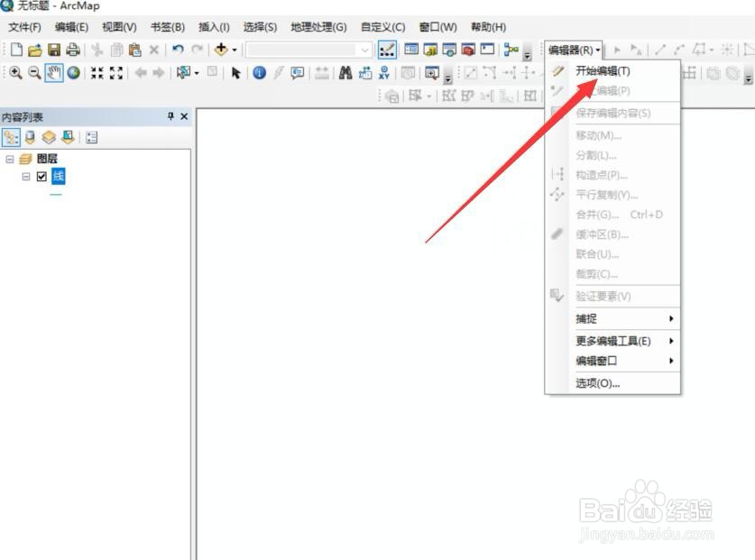Uncheck the 线 layer visibility checkbox
Image resolution: width=755 pixels, height=560 pixels.
[42, 176]
